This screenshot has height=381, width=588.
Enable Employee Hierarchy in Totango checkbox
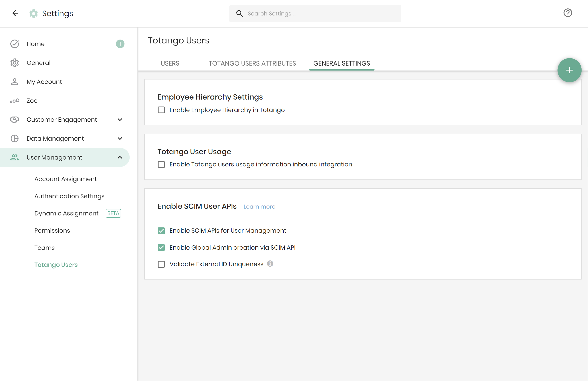coord(161,110)
